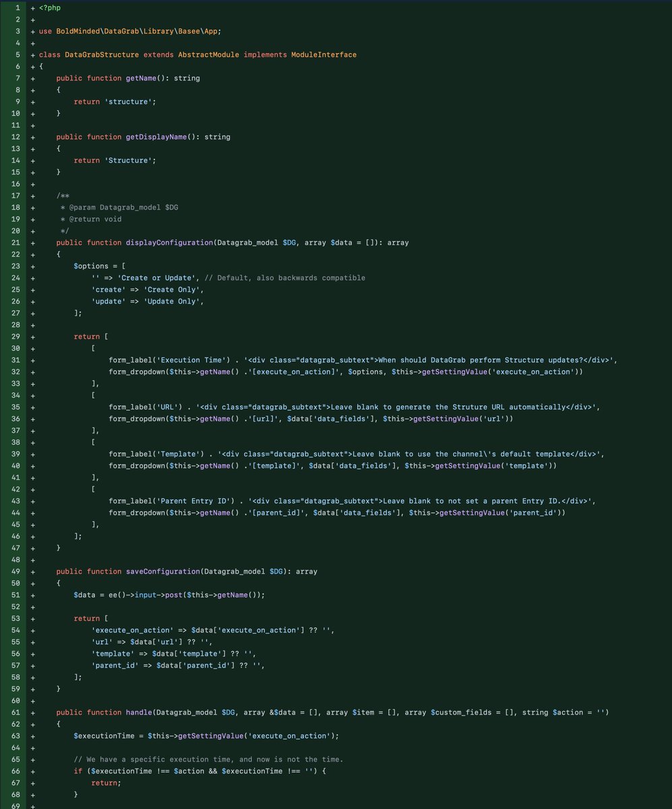Click the 'if' keyword on line 66
This screenshot has height=809, width=672.
tap(78, 771)
